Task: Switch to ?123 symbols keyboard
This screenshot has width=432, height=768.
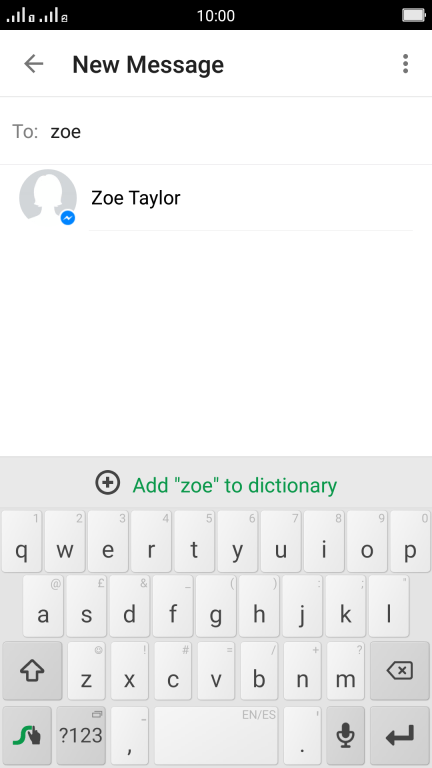Action: pos(81,735)
